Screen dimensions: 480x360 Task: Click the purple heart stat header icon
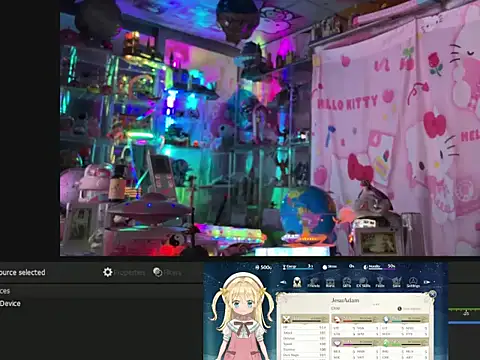(x=337, y=343)
